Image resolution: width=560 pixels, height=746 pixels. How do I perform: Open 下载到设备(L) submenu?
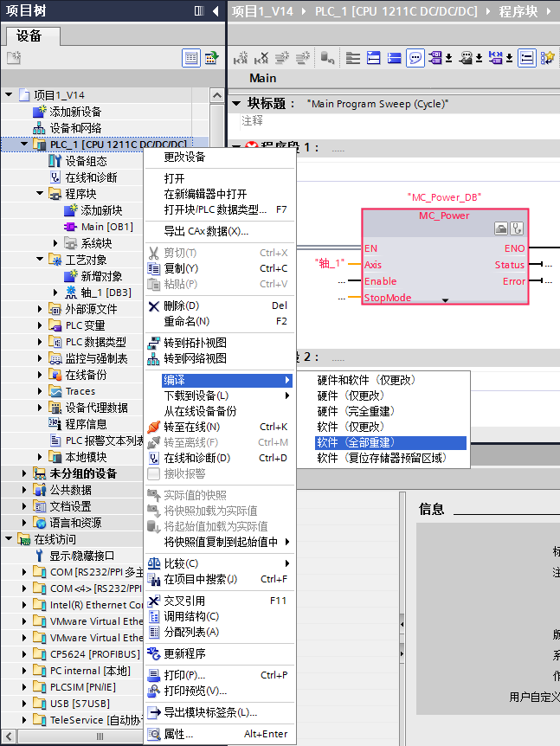[x=219, y=396]
